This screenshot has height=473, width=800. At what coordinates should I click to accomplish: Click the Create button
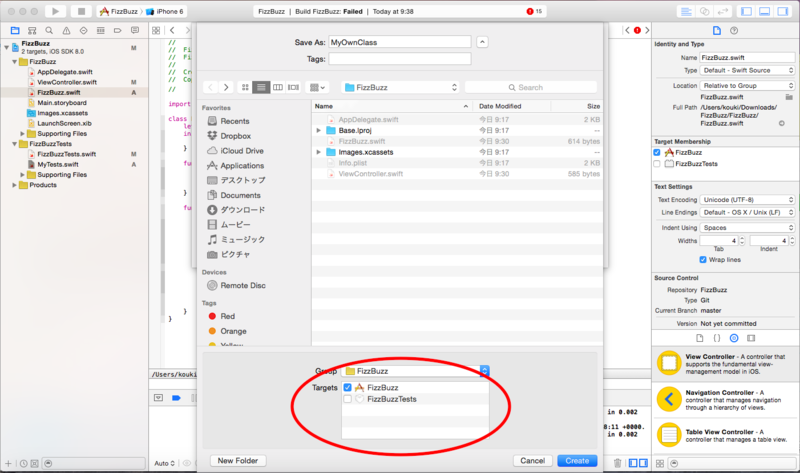577,461
